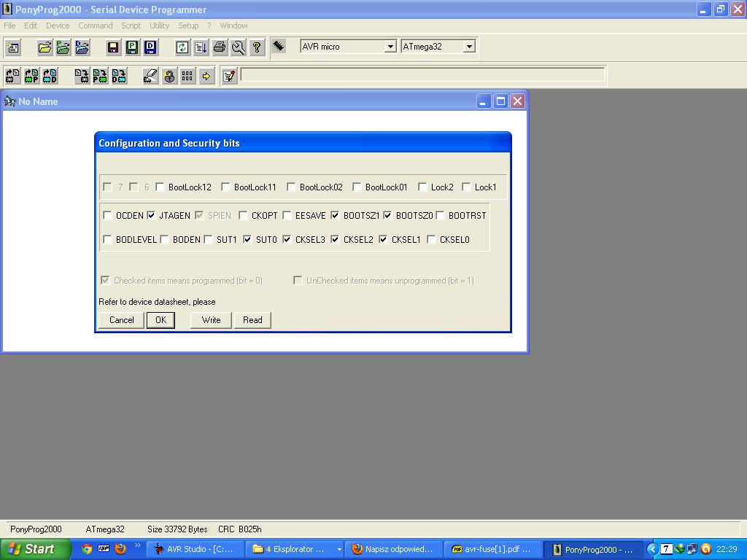Click the wrench setup icon
The height and width of the screenshot is (560, 747).
(239, 47)
